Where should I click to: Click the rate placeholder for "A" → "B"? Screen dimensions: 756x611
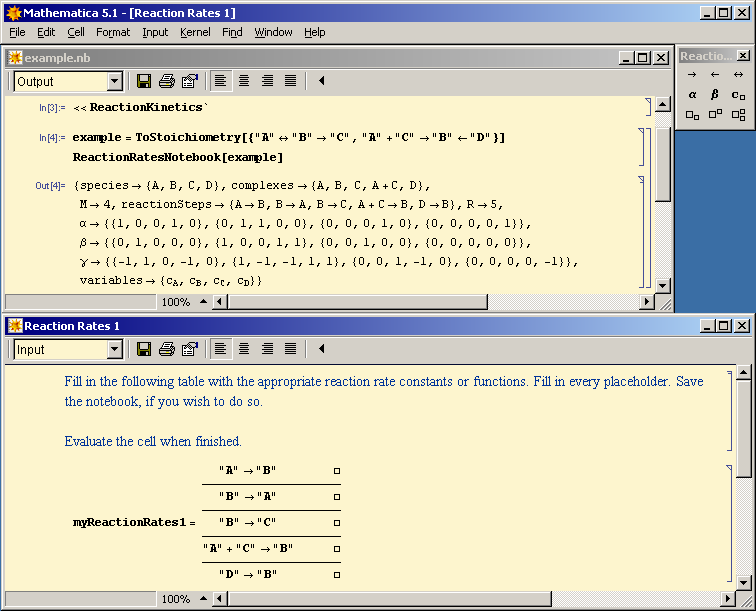(x=337, y=471)
